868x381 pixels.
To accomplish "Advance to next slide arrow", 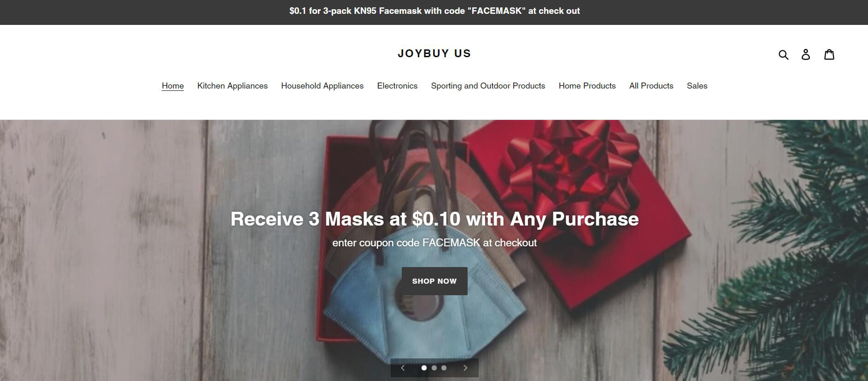I will [x=465, y=368].
